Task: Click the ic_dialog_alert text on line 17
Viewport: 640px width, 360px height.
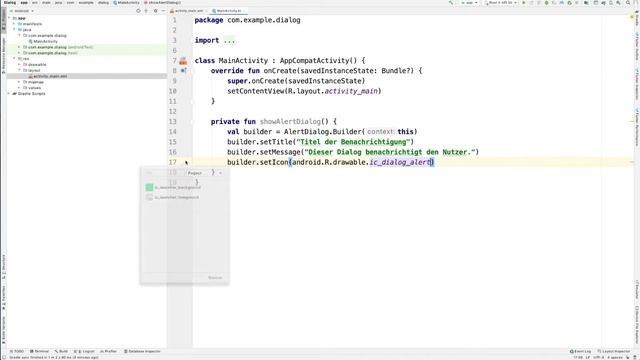Action: click(x=400, y=162)
